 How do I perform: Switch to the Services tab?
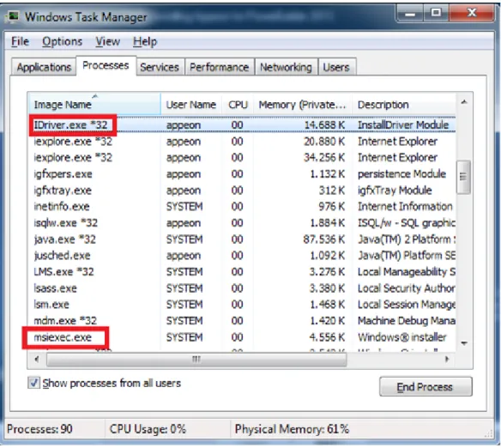[x=160, y=67]
